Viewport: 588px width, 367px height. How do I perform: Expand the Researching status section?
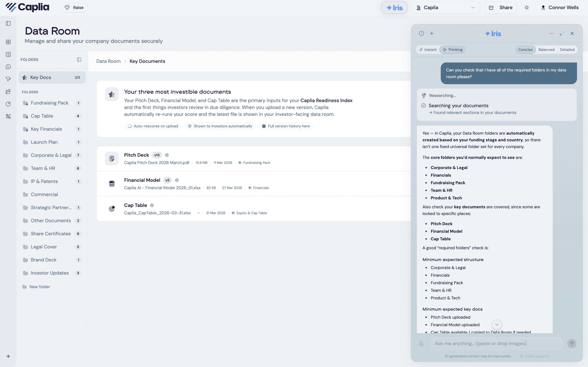pyautogui.click(x=442, y=96)
